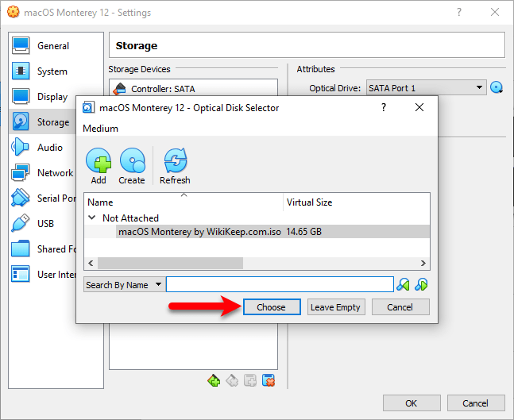The width and height of the screenshot is (514, 420).
Task: Sort by Virtual Size column header
Action: (x=357, y=202)
